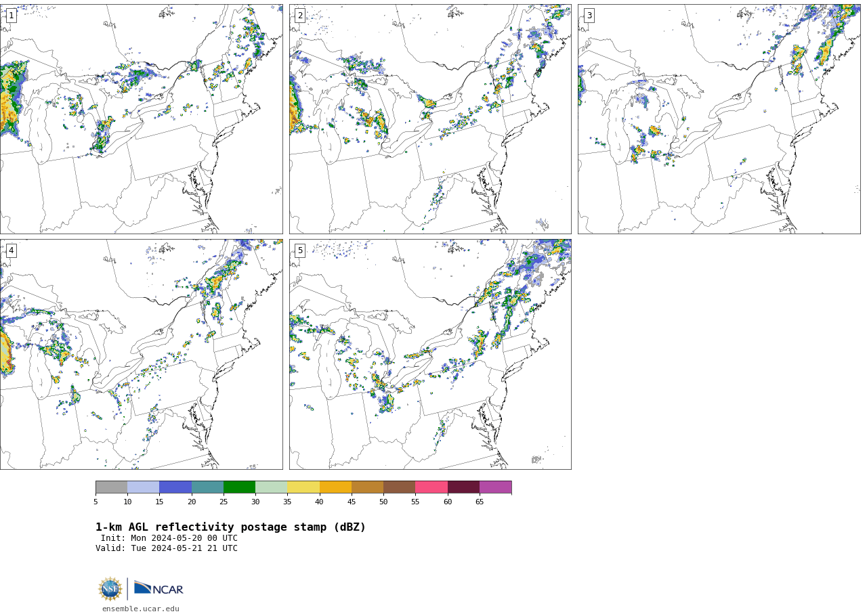
Task: Click the brown 50-55 dBZ swatch
Action: (x=400, y=487)
